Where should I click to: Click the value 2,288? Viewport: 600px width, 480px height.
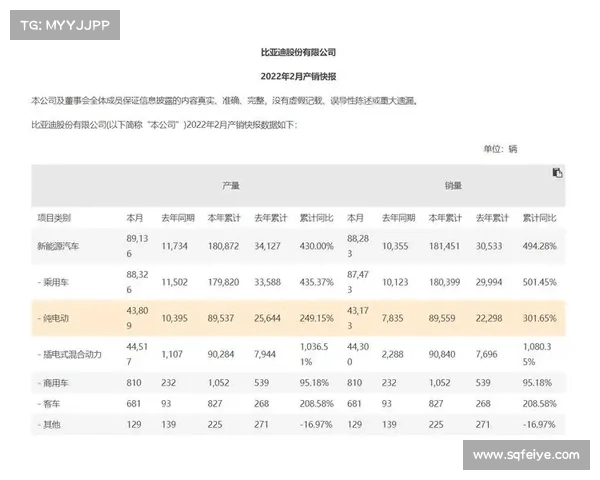393,354
